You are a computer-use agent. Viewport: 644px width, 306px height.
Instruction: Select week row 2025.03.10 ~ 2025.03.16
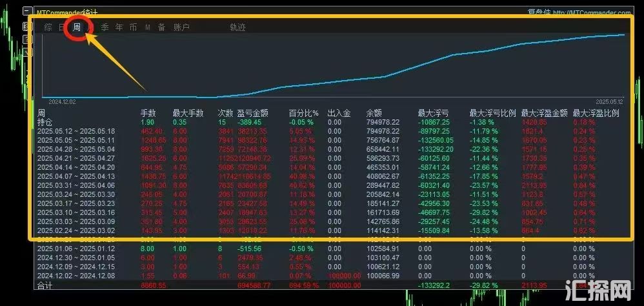coord(76,213)
